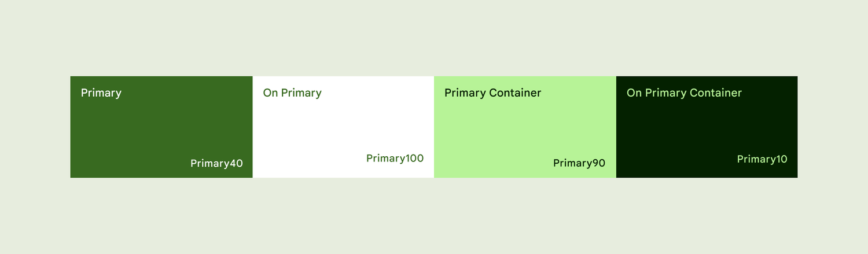This screenshot has height=254, width=868.
Task: Click the Primary40 tone label
Action: (x=216, y=164)
